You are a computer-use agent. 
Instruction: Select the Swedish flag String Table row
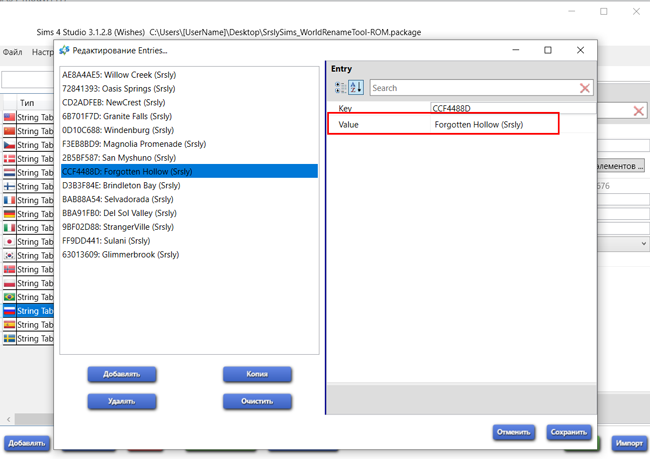pyautogui.click(x=28, y=338)
